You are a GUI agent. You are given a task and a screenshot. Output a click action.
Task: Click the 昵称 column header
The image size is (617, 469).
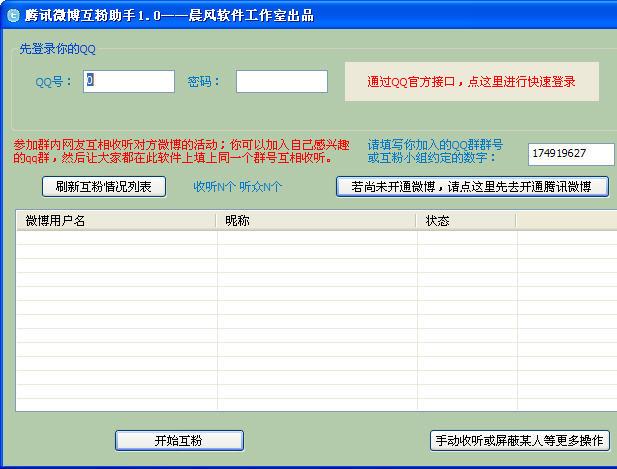317,221
